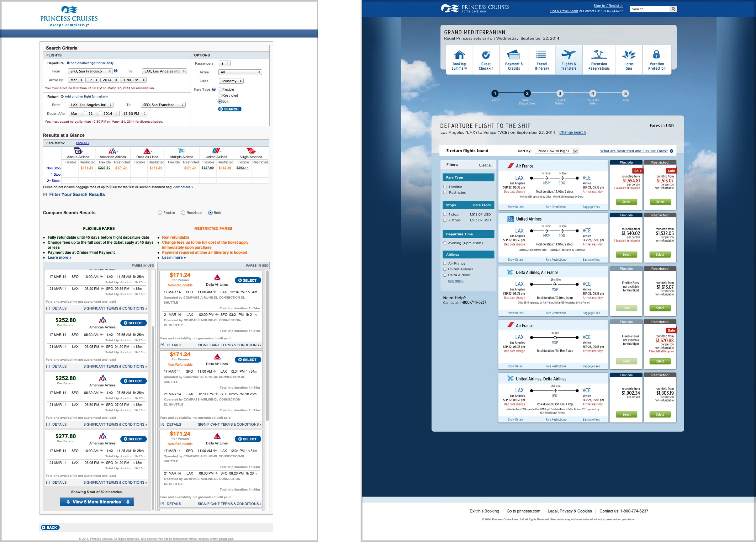Click the Delta Air Lines logo in Fare Matrix
Screen dimensions: 756x542
point(147,151)
